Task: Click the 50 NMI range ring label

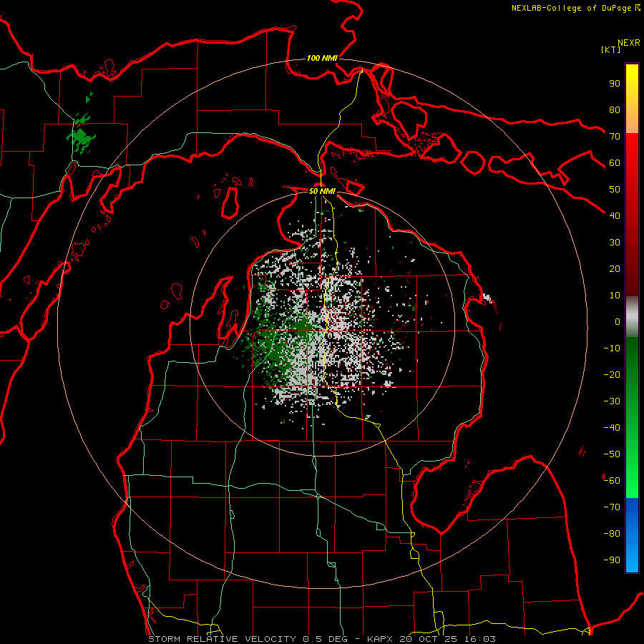Action: 322,191
